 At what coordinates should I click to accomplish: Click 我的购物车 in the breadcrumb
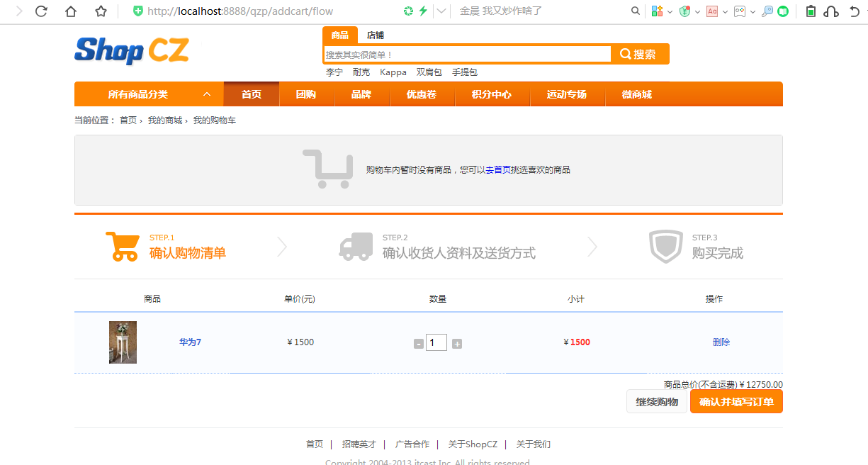215,121
